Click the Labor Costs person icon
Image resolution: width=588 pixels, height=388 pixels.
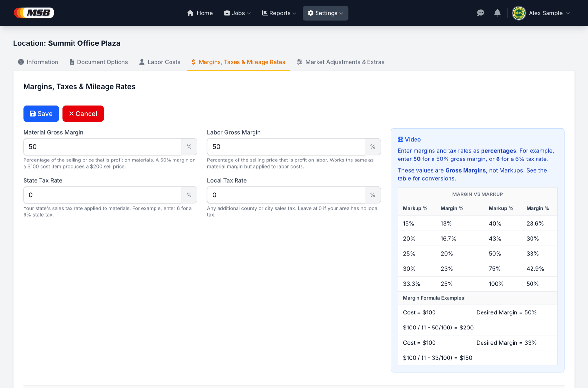(142, 62)
